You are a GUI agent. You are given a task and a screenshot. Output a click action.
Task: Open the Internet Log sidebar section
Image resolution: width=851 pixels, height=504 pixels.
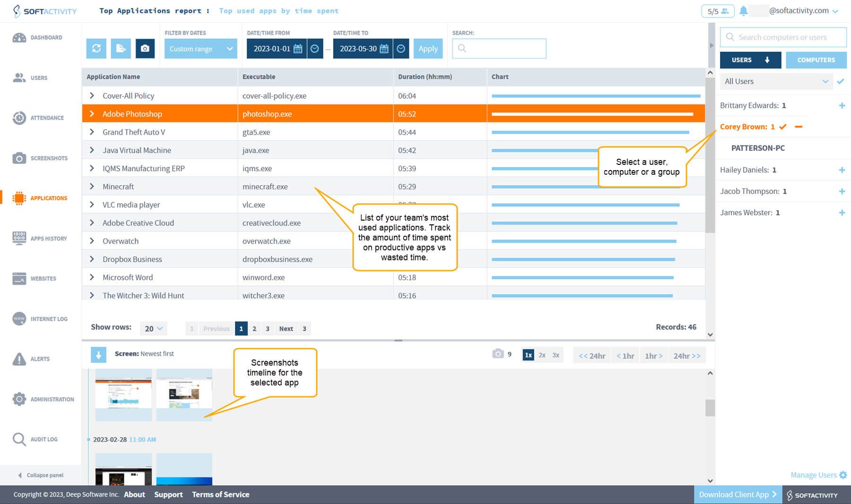pyautogui.click(x=40, y=319)
